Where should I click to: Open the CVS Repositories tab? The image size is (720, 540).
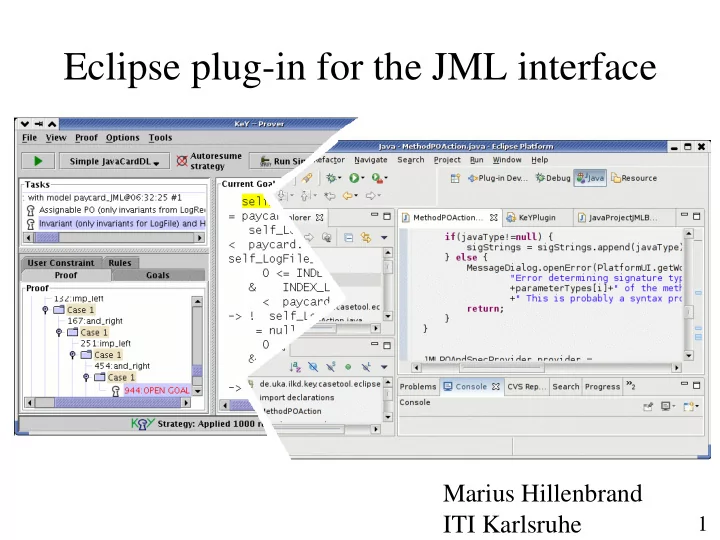(x=527, y=387)
